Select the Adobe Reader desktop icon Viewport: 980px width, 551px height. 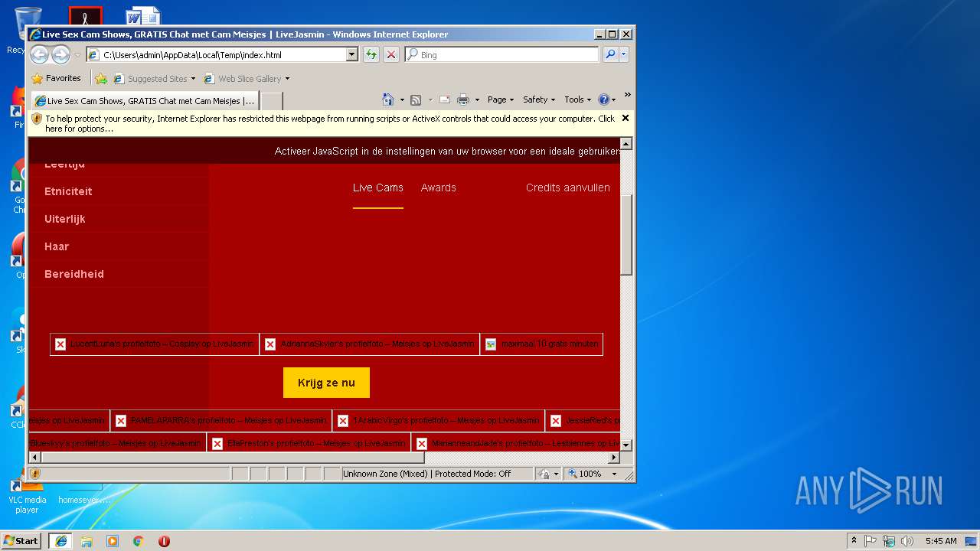(x=85, y=17)
